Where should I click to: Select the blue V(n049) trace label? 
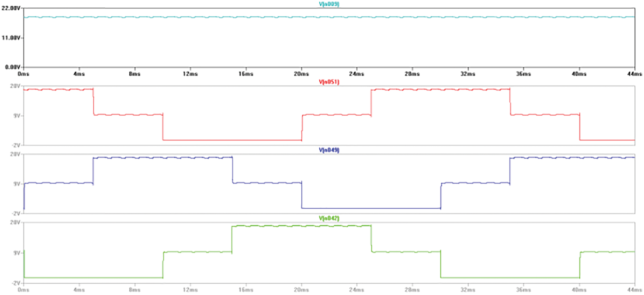(x=329, y=150)
